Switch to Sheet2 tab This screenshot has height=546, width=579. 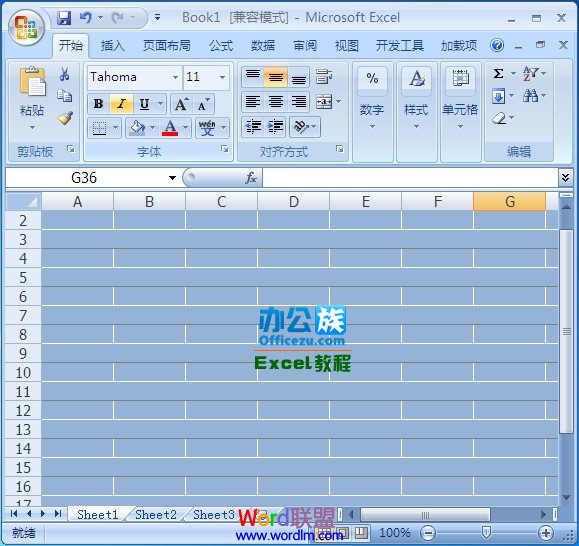(155, 514)
